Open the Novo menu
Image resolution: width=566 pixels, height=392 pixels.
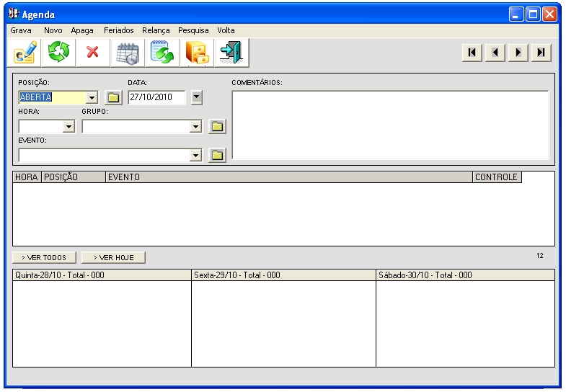53,30
